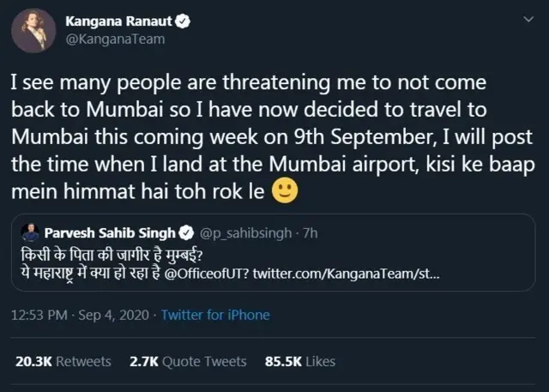View the 20.3K Retweets list
This screenshot has height=392, width=549.
pos(63,361)
